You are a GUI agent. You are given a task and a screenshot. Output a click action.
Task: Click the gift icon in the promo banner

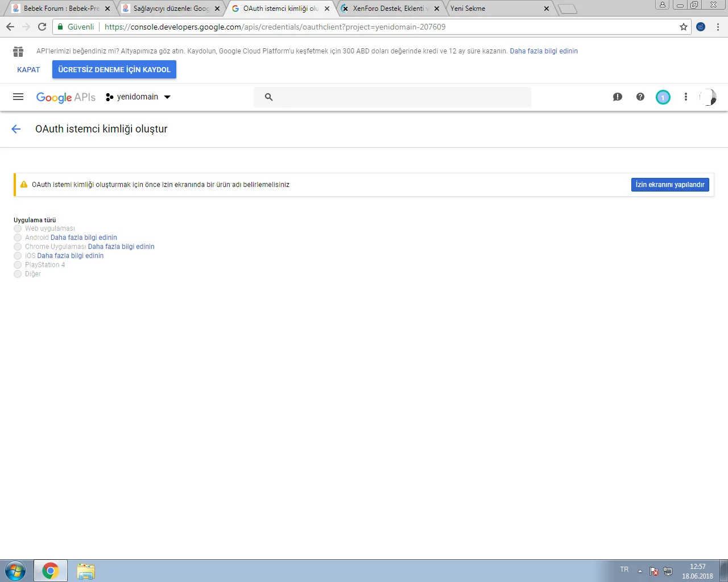click(18, 51)
